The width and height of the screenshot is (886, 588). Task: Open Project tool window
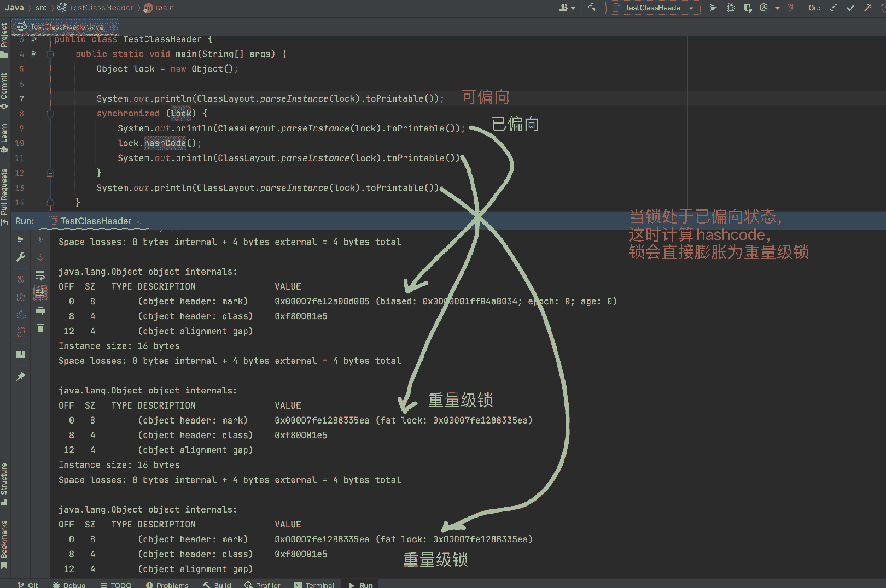coord(4,39)
